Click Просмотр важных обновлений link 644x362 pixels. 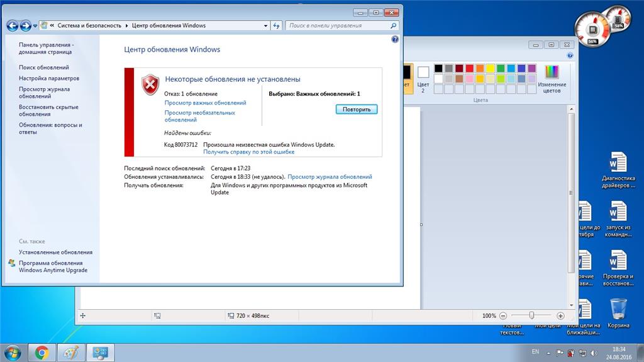[206, 103]
